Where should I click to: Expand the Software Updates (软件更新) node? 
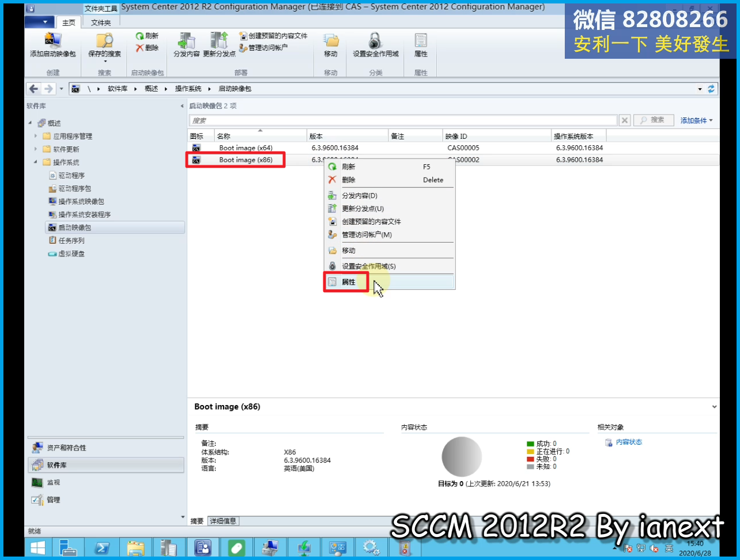coord(36,149)
